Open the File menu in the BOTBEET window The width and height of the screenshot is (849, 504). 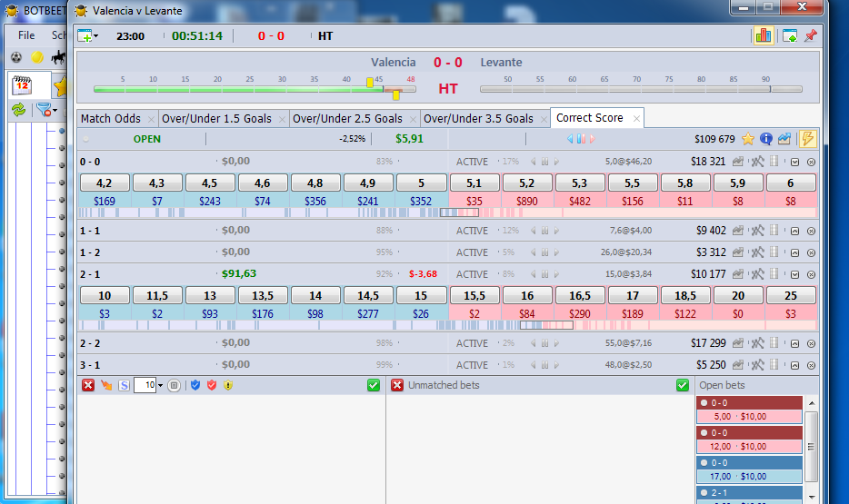26,35
